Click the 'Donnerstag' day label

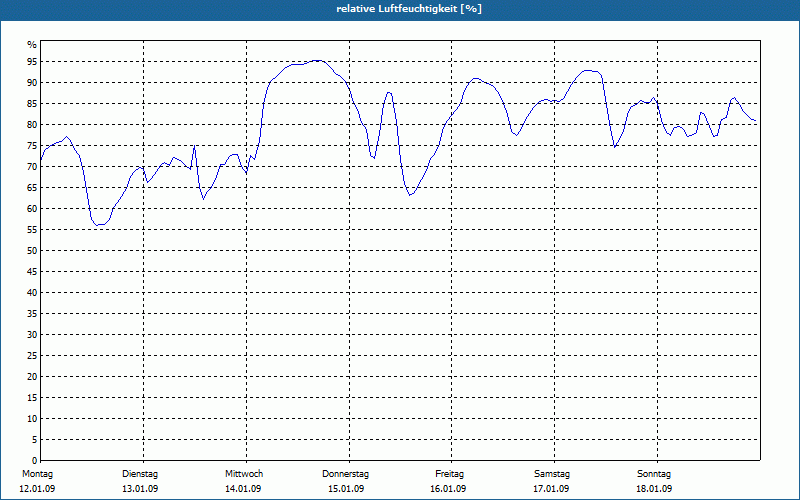pos(345,474)
